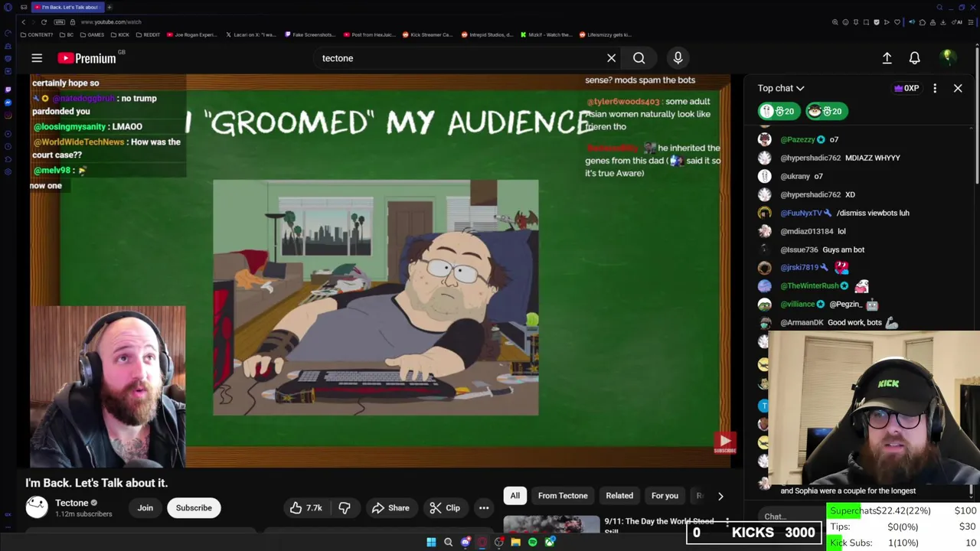This screenshot has width=980, height=551.
Task: Open the Tectone channel name link
Action: click(x=71, y=503)
